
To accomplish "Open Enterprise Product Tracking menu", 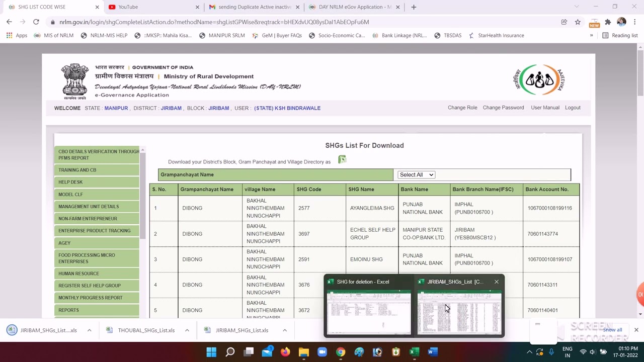I will point(97,230).
